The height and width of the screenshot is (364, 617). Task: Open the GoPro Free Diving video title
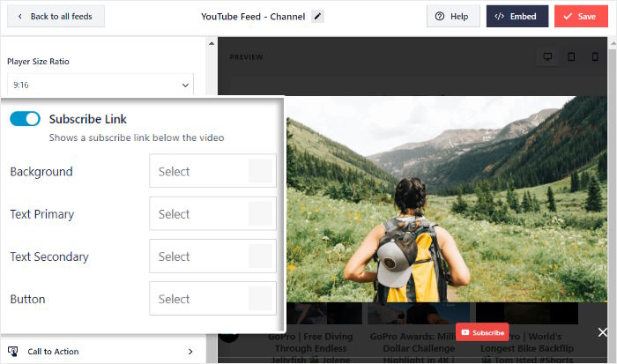311,347
